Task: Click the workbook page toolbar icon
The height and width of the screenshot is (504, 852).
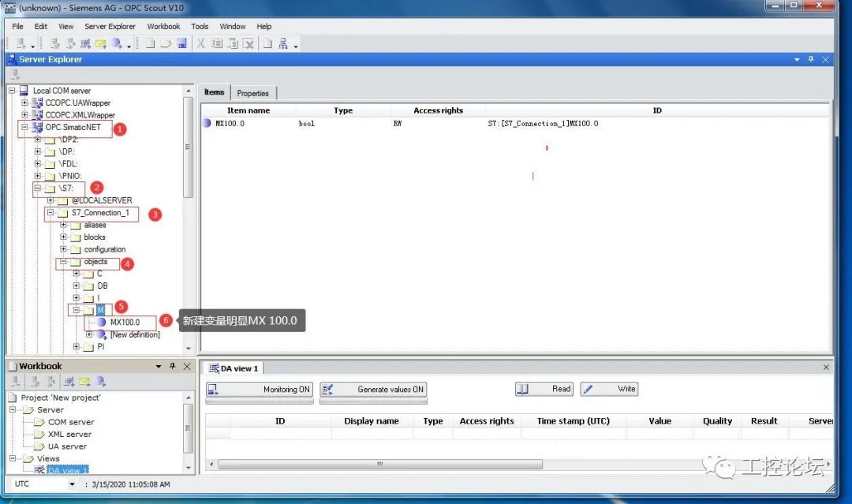Action: (268, 43)
